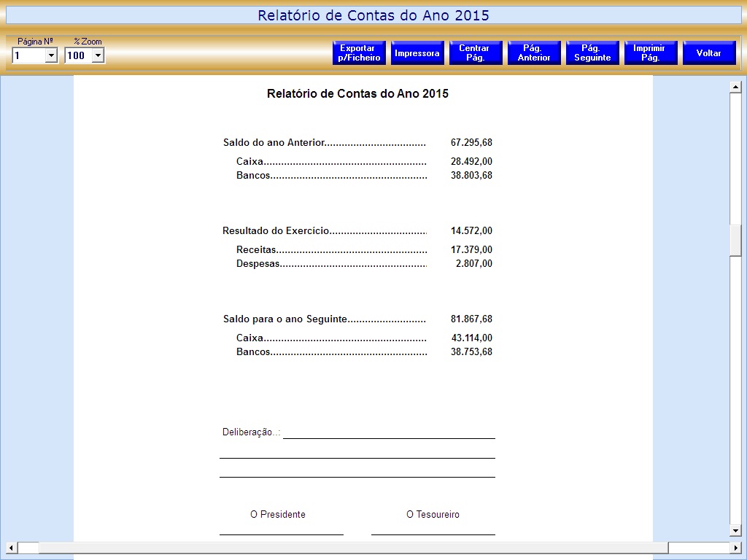This screenshot has width=747, height=560.
Task: Print the page with Imprimir Pág.
Action: click(651, 53)
